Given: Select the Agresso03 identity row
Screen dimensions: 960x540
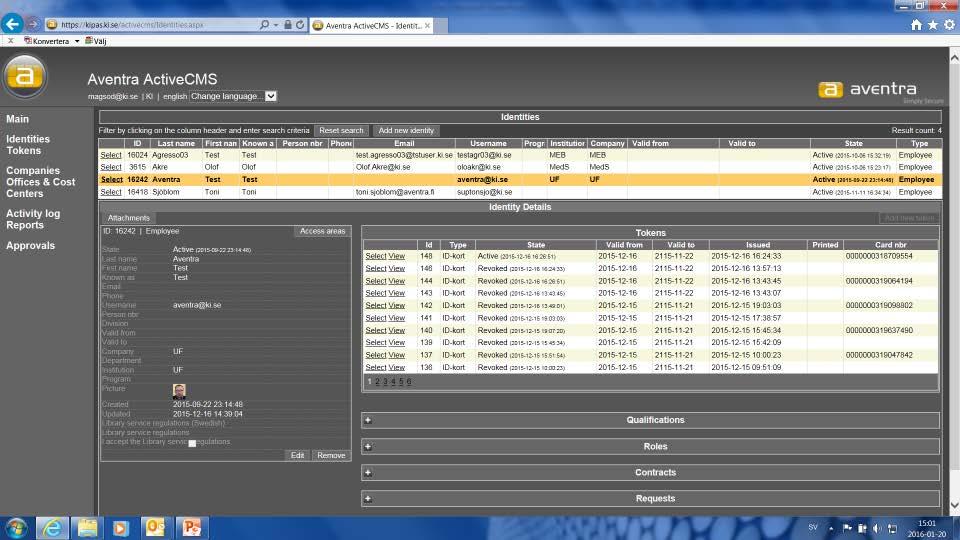Looking at the screenshot, I should coord(111,156).
